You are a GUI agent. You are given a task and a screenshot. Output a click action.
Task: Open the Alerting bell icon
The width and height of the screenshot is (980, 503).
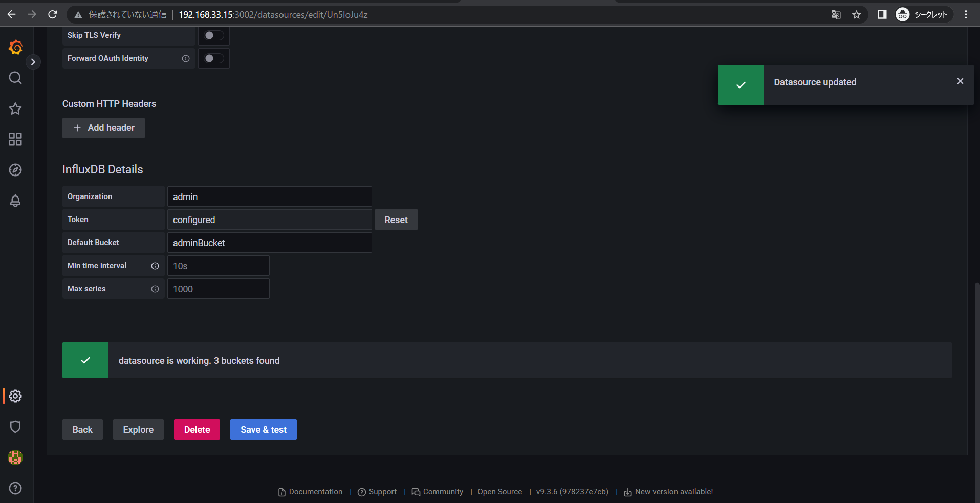tap(15, 201)
